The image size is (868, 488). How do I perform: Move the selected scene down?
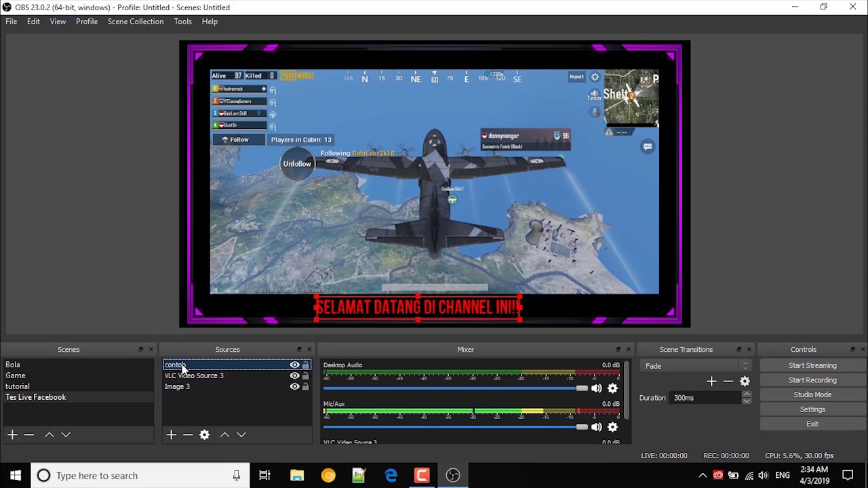tap(66, 434)
